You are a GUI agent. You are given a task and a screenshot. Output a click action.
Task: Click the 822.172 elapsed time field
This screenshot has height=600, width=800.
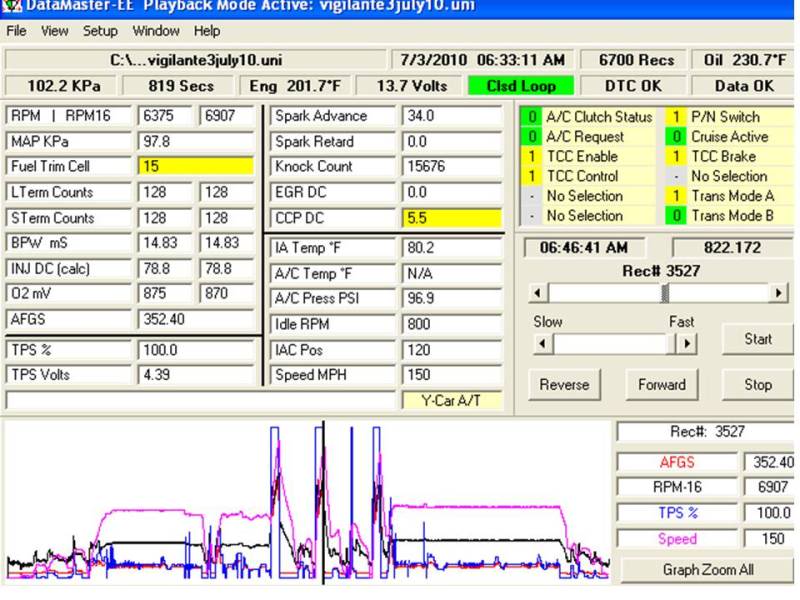[x=733, y=248]
